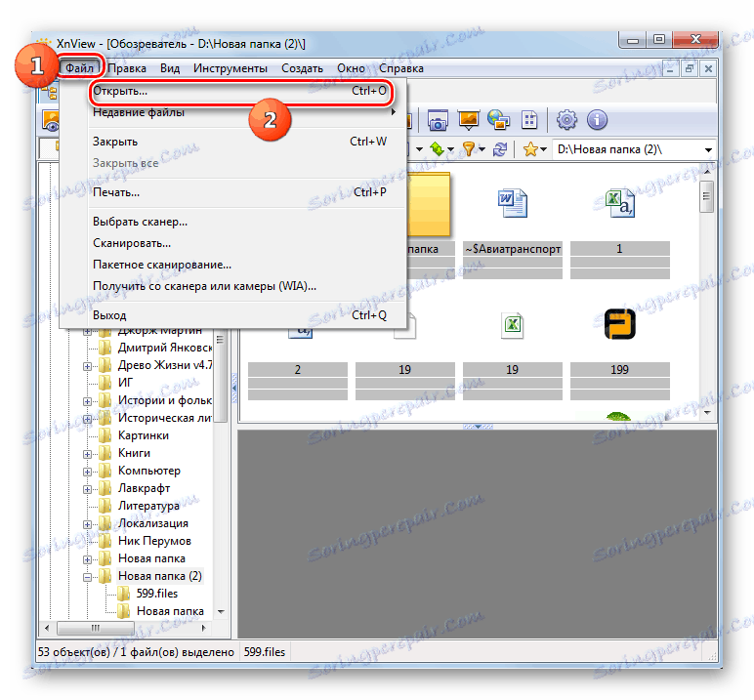Image resolution: width=754 pixels, height=700 pixels.
Task: Select the Ник Перумов folder
Action: click(x=154, y=541)
